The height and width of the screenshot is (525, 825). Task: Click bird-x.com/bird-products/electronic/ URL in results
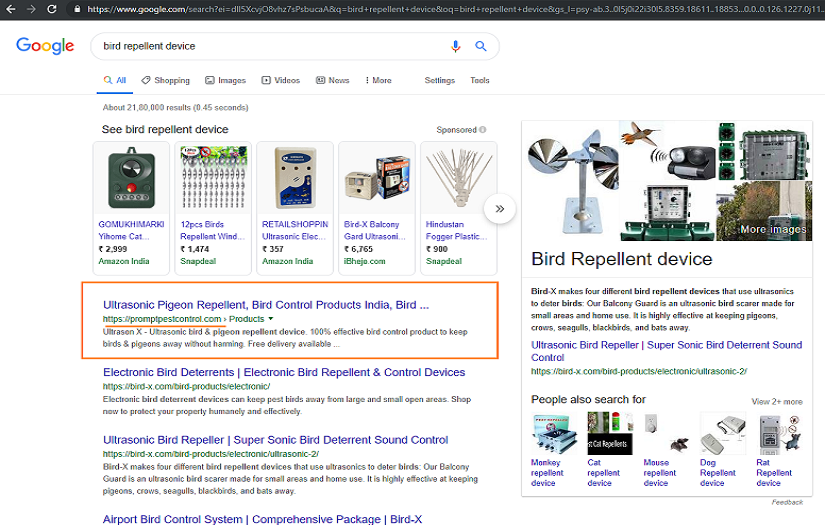186,386
